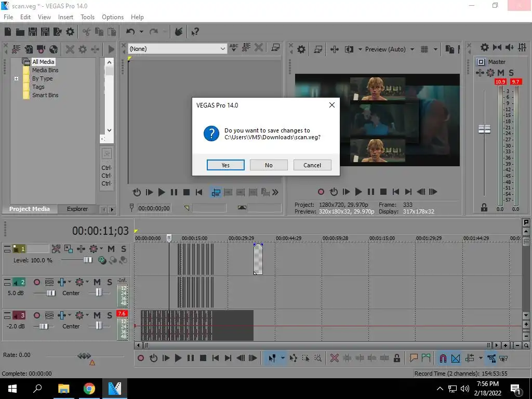Click the Delete X icon in timeline toolbar
The image size is (532, 399).
click(x=335, y=358)
